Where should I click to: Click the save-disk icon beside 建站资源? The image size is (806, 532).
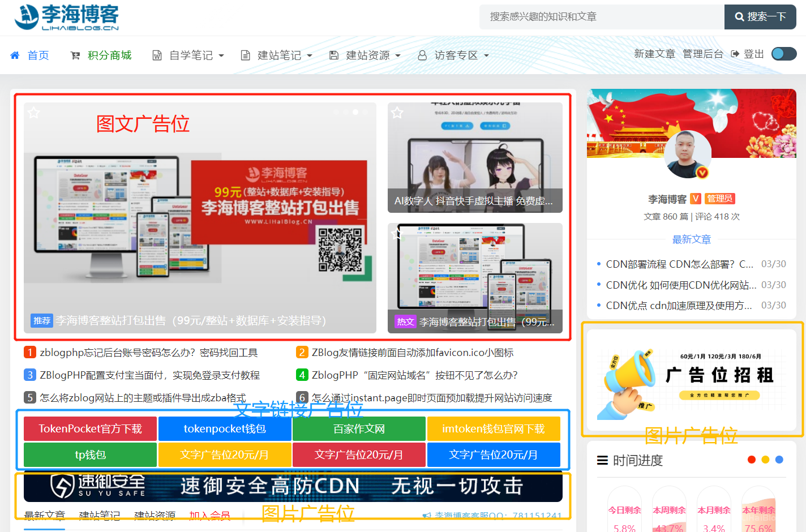[x=334, y=55]
